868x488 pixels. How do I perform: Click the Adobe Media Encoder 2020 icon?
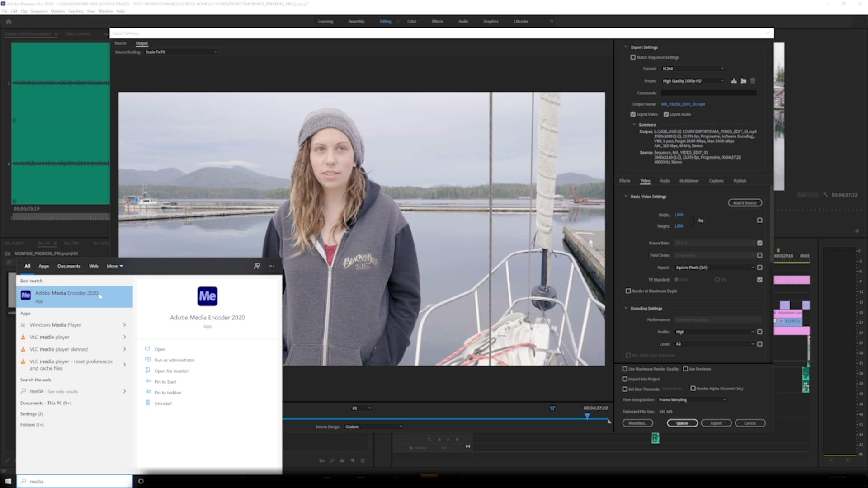pos(207,296)
